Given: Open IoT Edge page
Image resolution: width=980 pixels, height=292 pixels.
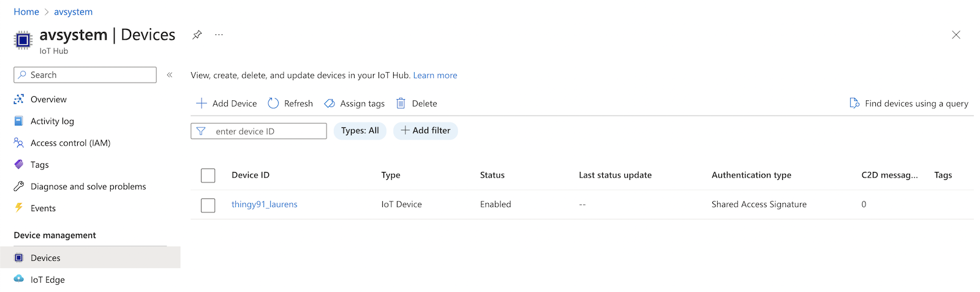Looking at the screenshot, I should click(48, 280).
